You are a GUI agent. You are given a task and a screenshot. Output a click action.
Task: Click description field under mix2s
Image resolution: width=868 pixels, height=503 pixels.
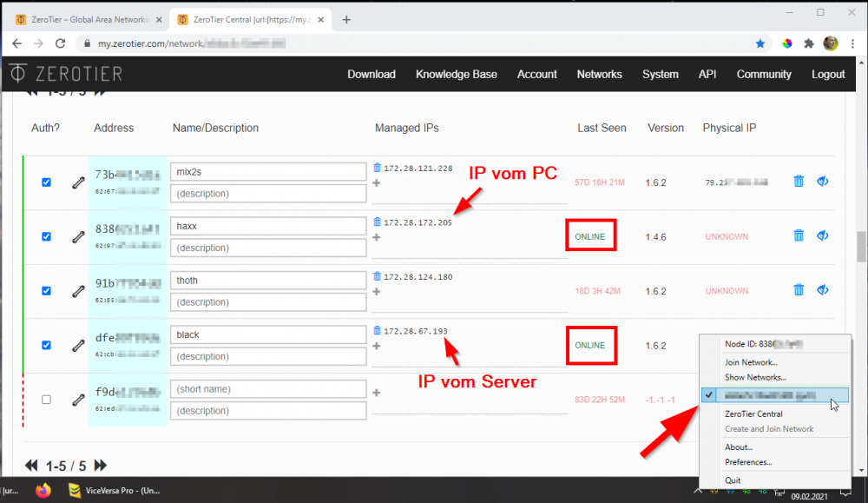pos(268,194)
